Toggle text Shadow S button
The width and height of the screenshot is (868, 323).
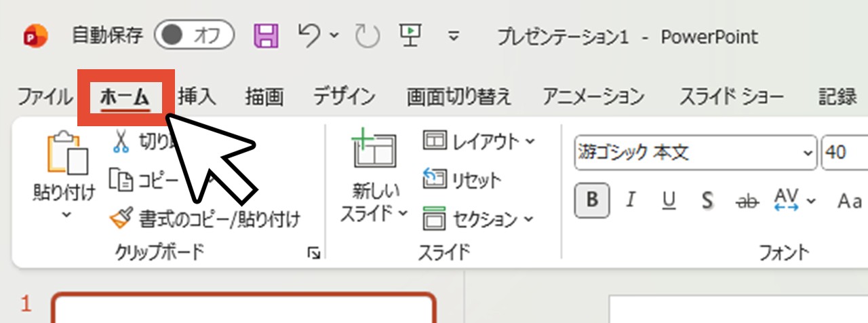(708, 200)
